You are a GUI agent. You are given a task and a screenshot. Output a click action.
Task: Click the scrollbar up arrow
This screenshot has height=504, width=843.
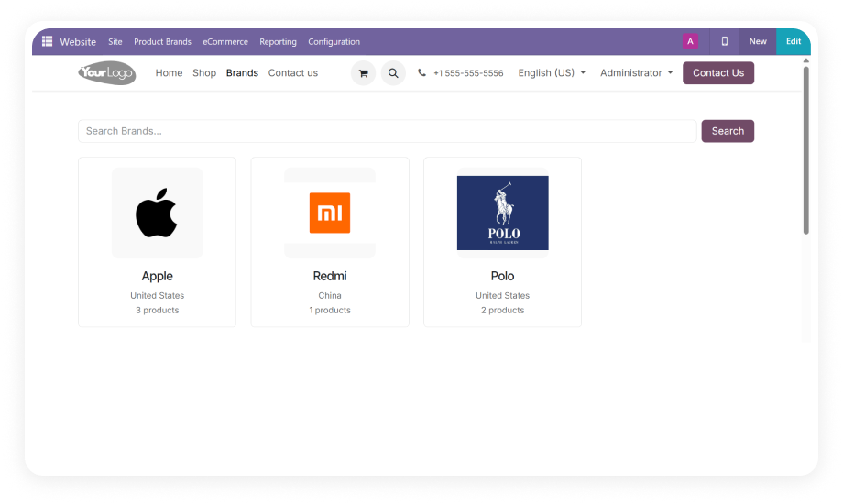coord(806,60)
